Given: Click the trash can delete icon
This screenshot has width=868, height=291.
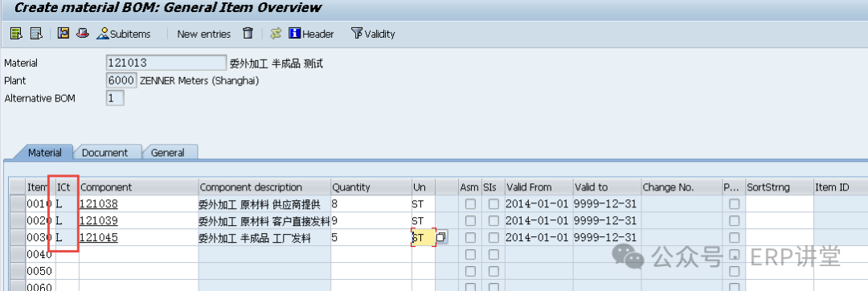Looking at the screenshot, I should pos(248,33).
